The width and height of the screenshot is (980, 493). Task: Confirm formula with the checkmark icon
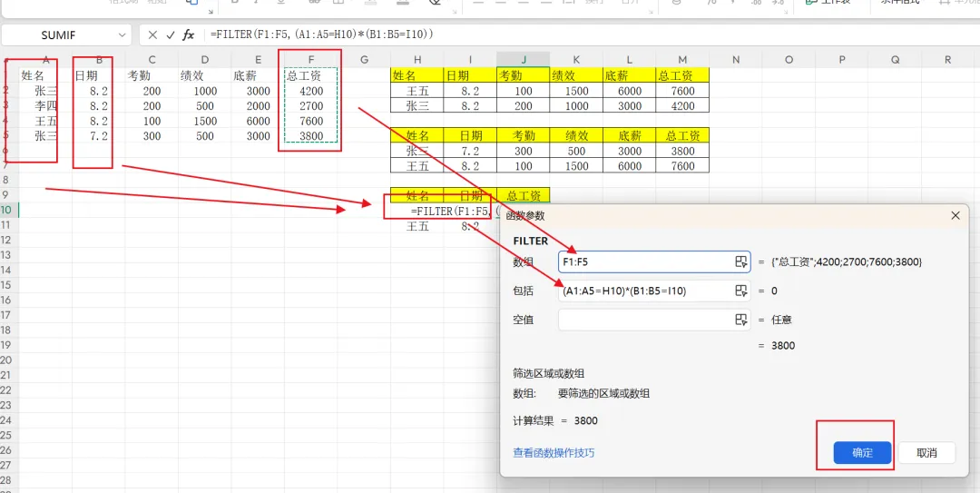pos(170,35)
